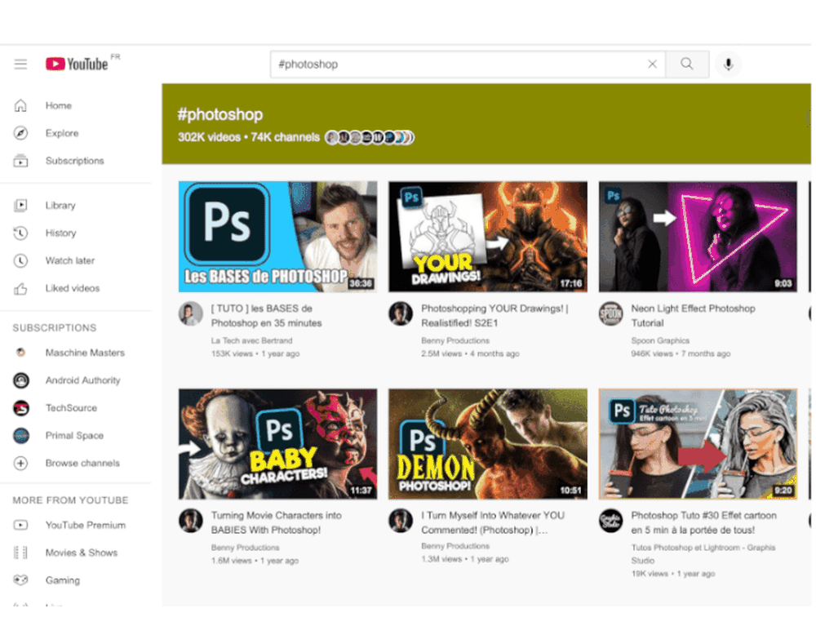816x644 pixels.
Task: Click the Explore compass icon
Action: click(21, 133)
